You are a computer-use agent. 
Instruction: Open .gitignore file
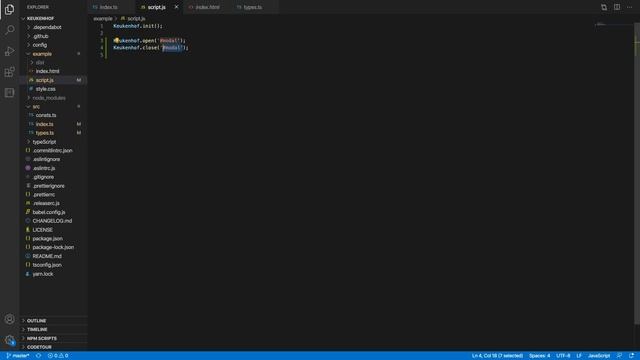[x=43, y=177]
